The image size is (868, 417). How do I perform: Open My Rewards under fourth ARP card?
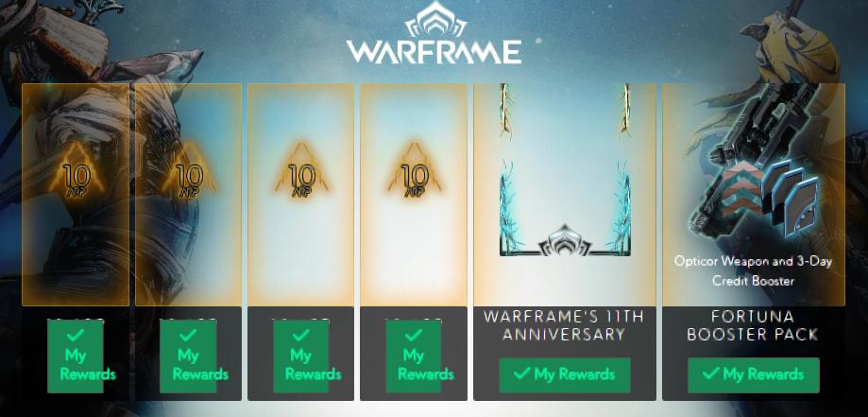(415, 356)
